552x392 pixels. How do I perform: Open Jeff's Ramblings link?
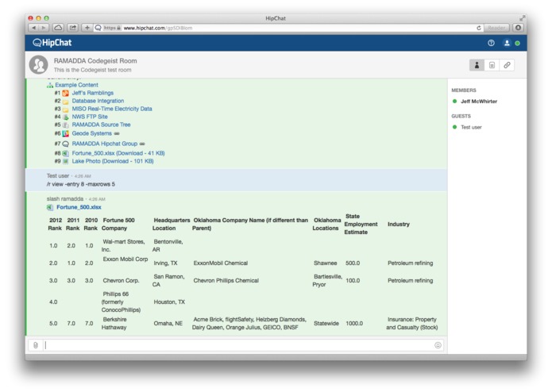pos(93,93)
